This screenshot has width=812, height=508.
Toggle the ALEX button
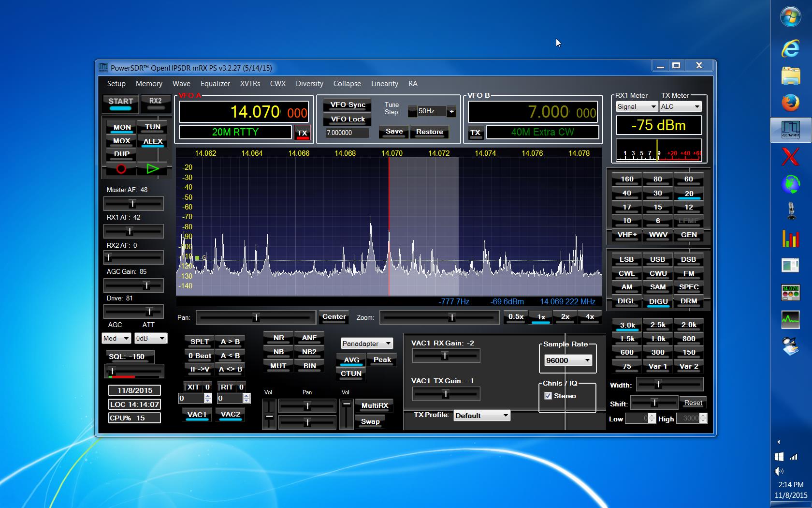pyautogui.click(x=153, y=141)
